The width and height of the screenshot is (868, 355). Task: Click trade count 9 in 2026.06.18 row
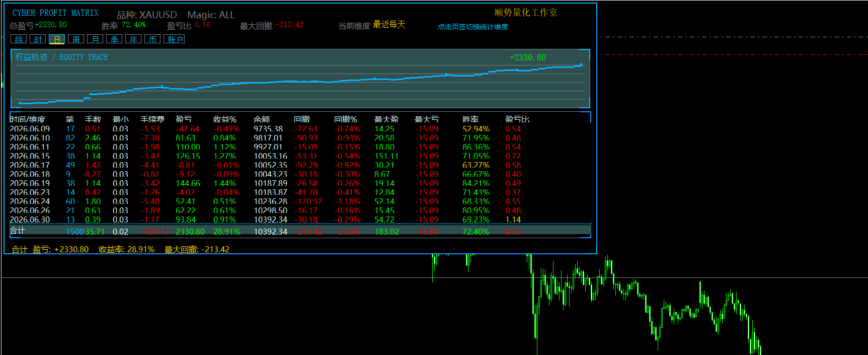pos(68,174)
